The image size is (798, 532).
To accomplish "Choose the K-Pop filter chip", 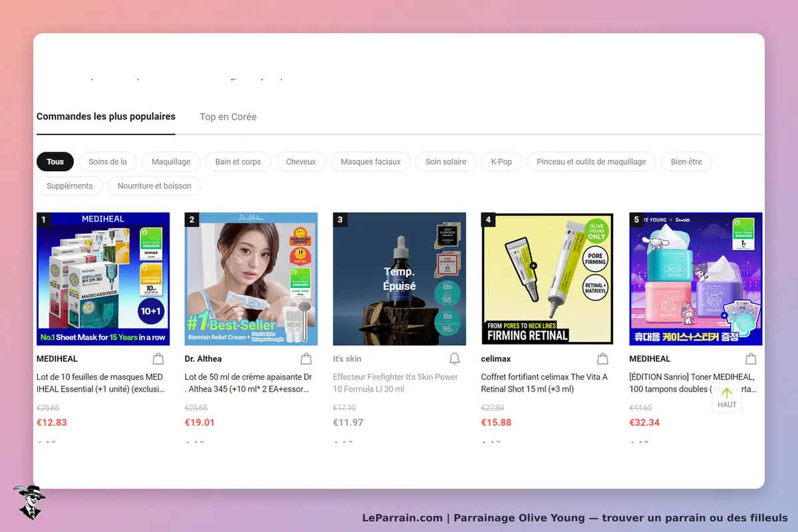I will [501, 162].
